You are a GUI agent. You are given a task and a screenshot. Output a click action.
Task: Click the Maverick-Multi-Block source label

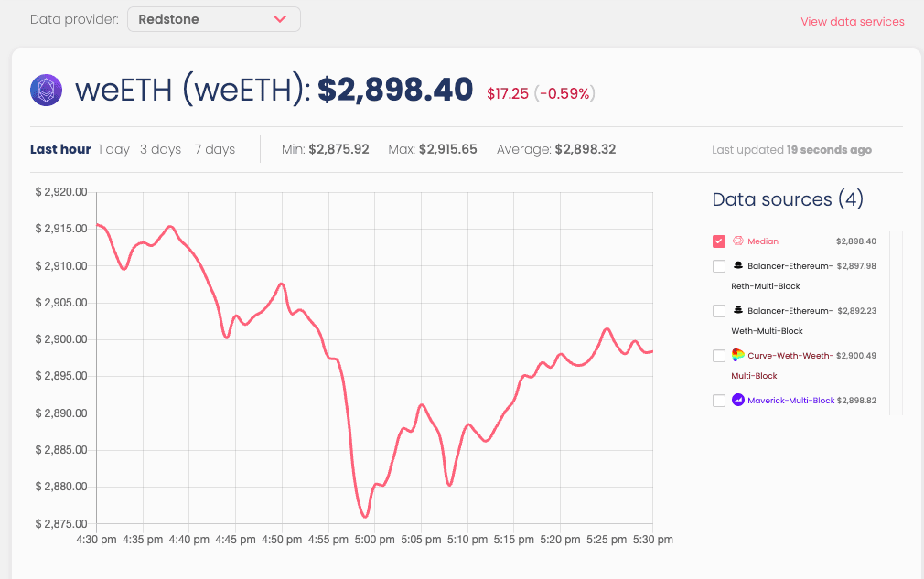click(x=791, y=401)
